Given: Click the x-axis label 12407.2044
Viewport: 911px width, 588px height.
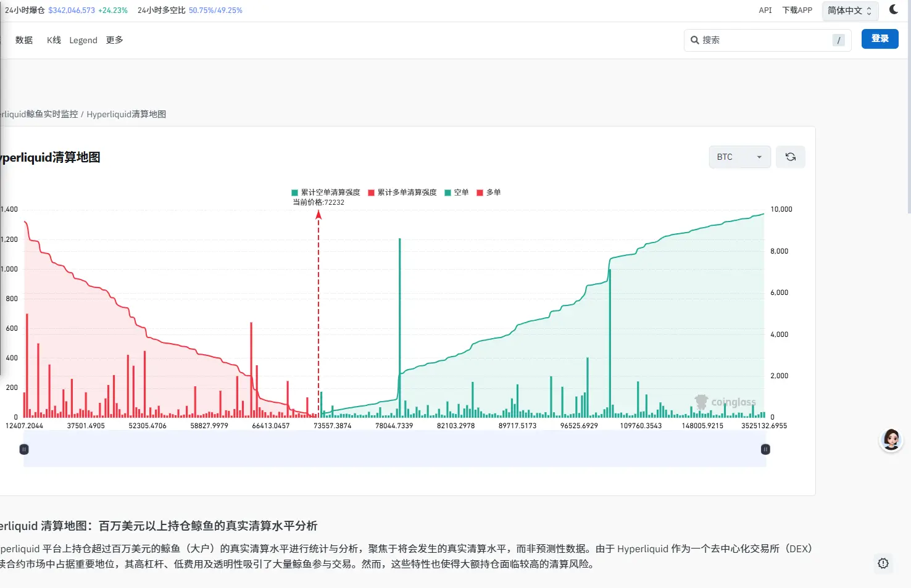Looking at the screenshot, I should pyautogui.click(x=25, y=426).
